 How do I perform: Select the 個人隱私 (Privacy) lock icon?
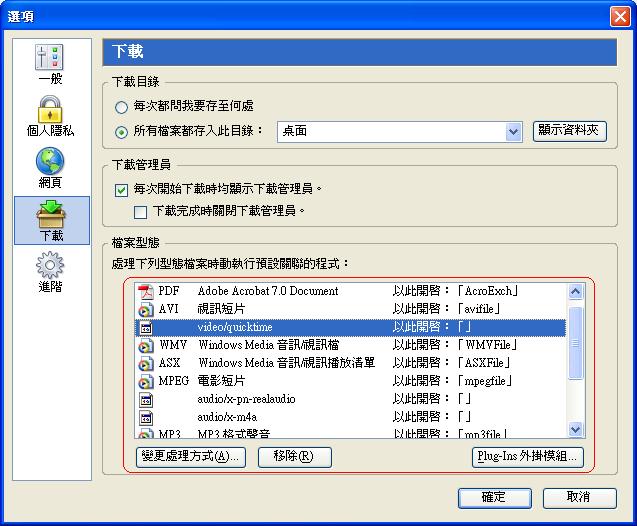(50, 110)
